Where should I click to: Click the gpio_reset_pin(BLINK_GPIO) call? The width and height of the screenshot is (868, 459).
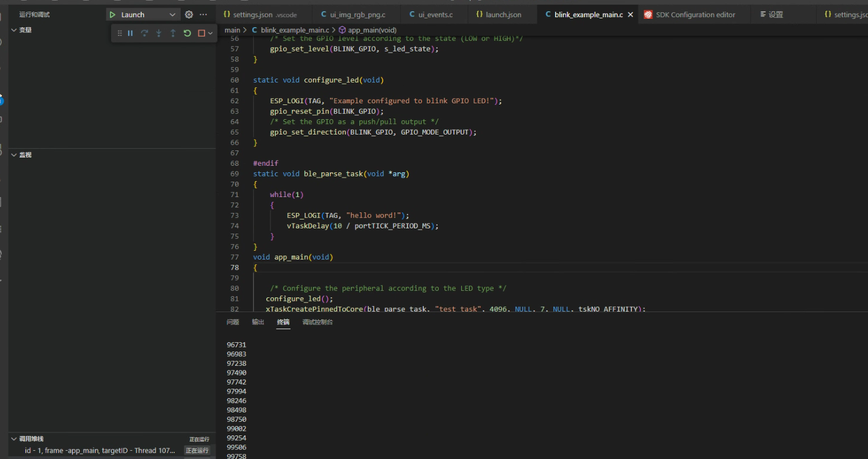(x=327, y=111)
